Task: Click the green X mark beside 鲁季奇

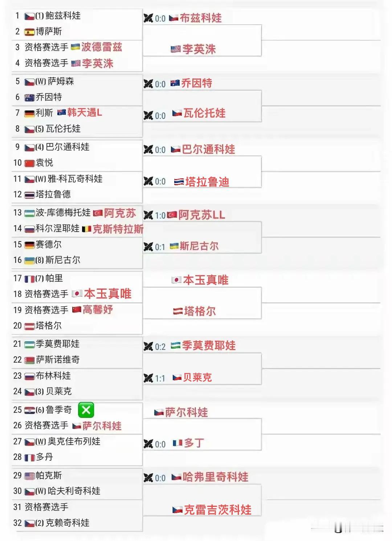Action: coord(86,410)
